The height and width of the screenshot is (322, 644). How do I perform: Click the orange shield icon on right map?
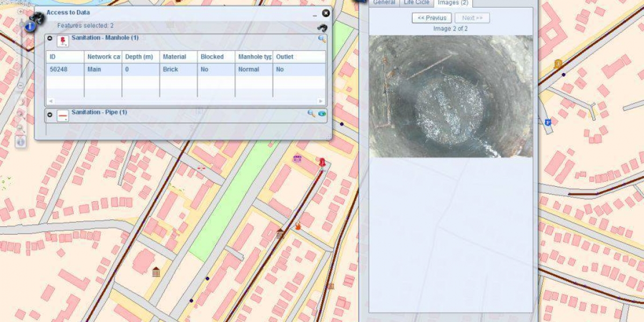click(558, 64)
